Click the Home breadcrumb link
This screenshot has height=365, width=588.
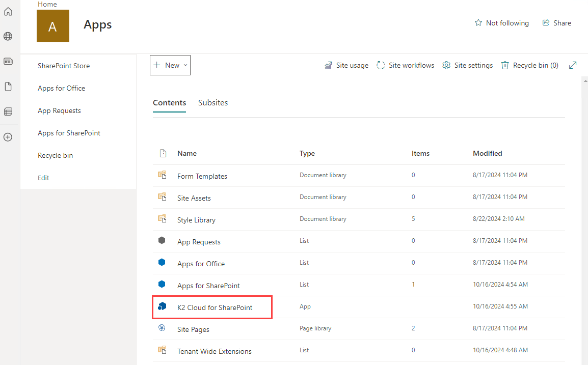[x=47, y=4]
